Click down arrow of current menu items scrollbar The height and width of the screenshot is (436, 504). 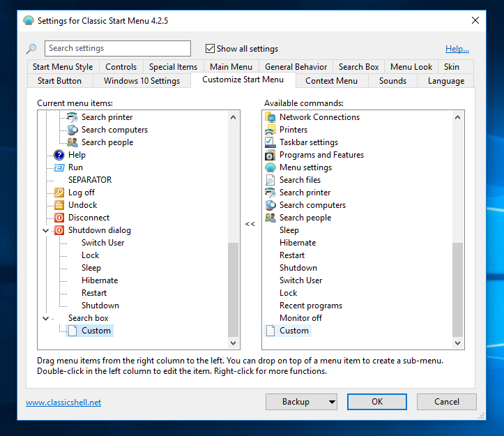click(x=234, y=343)
